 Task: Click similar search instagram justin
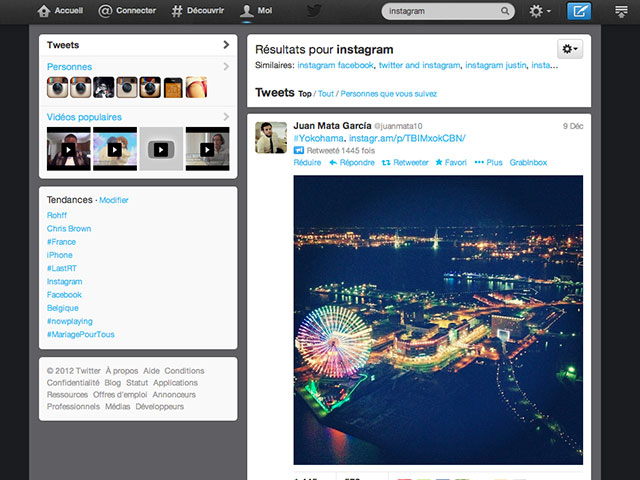point(496,65)
